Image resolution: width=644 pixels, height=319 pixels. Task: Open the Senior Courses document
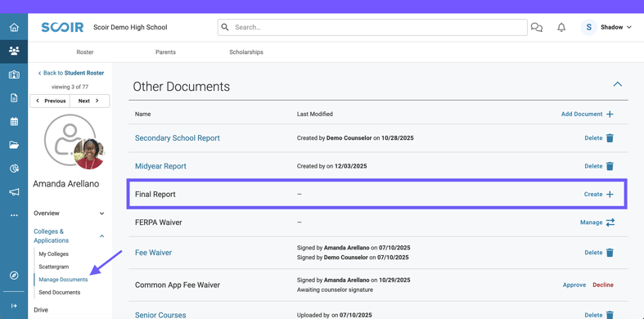click(160, 315)
